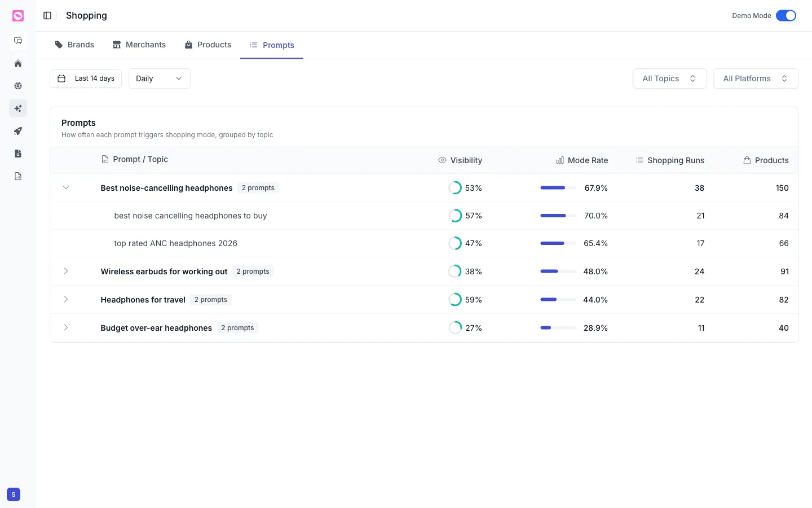Click the Shopping page title
812x508 pixels.
86,16
